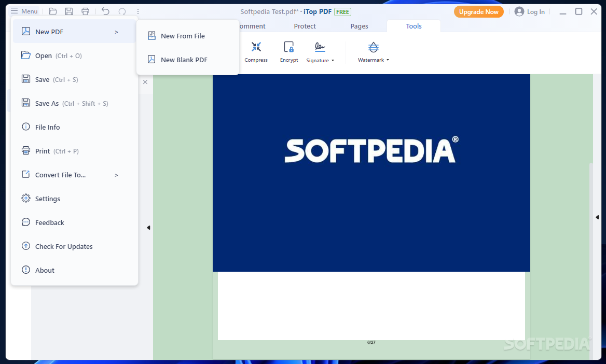
Task: Click the 6/27 page number text
Action: (371, 342)
